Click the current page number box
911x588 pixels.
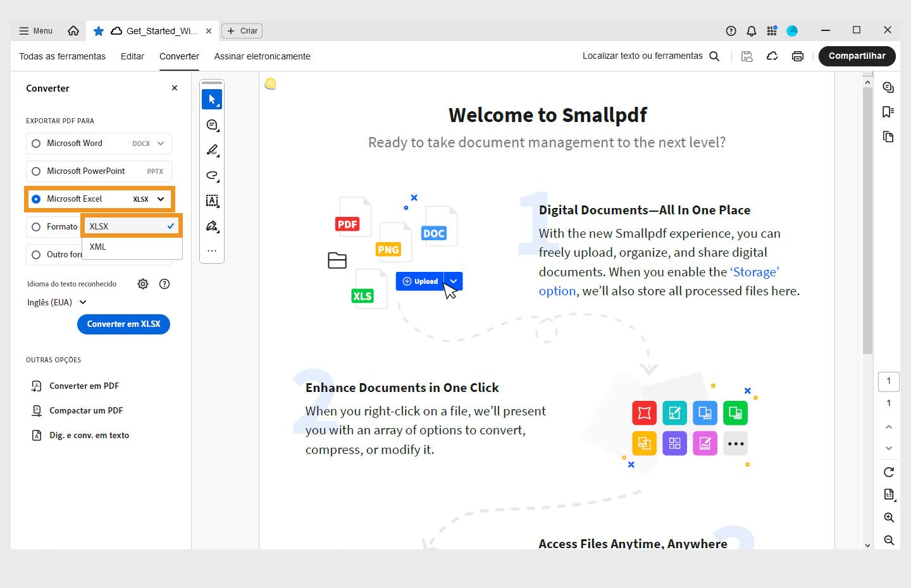click(889, 381)
